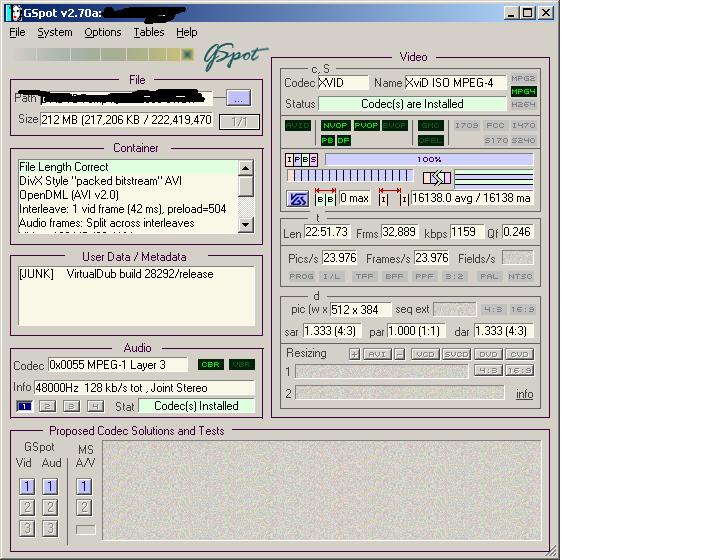
Task: Open the File menu
Action: (x=17, y=32)
